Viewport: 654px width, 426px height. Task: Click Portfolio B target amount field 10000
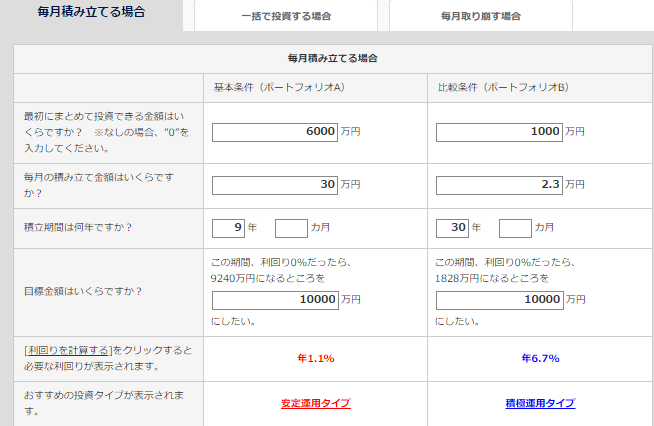tap(500, 300)
